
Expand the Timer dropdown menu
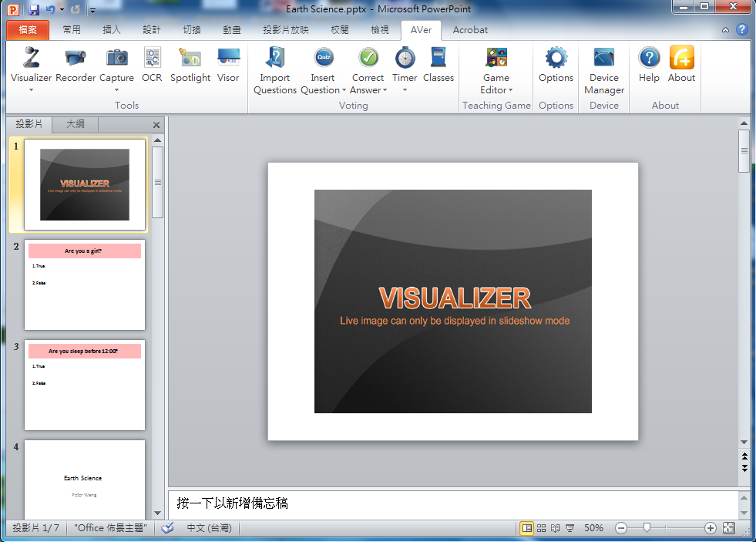pyautogui.click(x=405, y=90)
